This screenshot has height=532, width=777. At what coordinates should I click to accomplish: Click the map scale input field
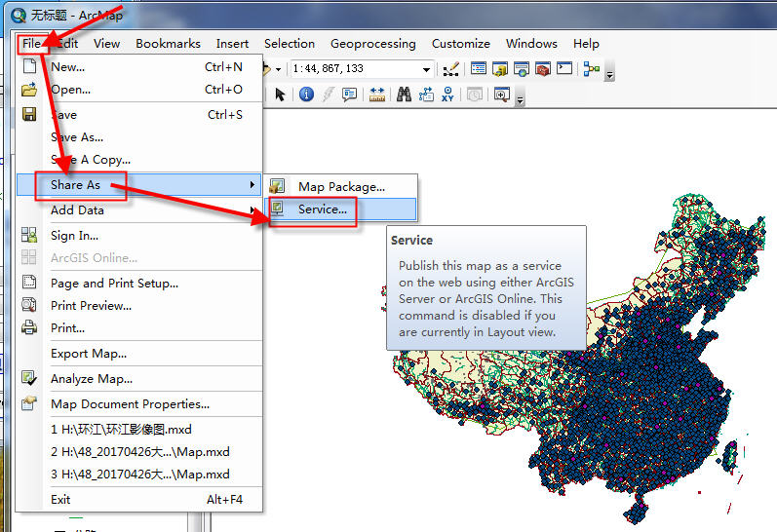355,69
